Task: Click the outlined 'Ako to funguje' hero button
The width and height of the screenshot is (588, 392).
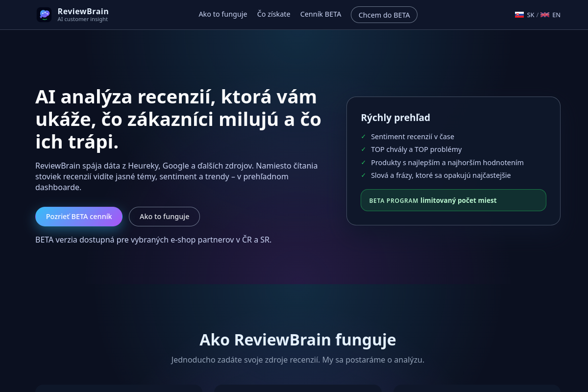Action: (x=164, y=217)
